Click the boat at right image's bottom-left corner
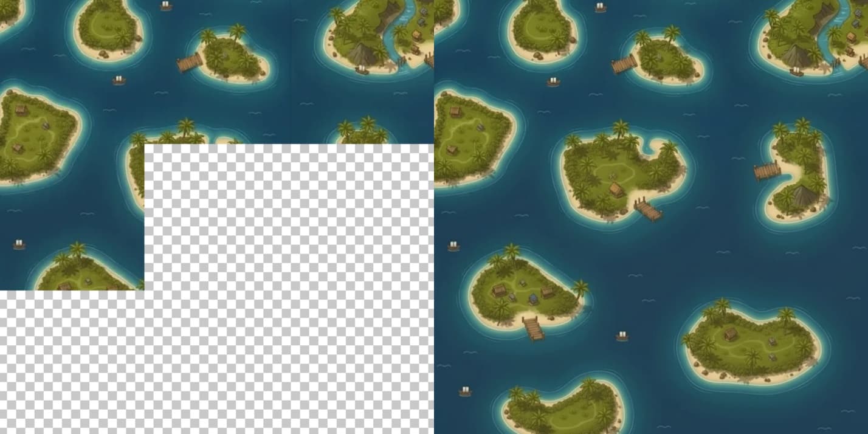The width and height of the screenshot is (868, 434). pos(465,390)
